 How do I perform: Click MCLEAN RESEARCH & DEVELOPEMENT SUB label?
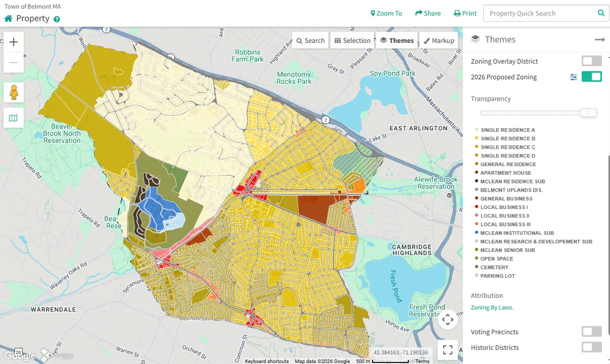(x=536, y=241)
